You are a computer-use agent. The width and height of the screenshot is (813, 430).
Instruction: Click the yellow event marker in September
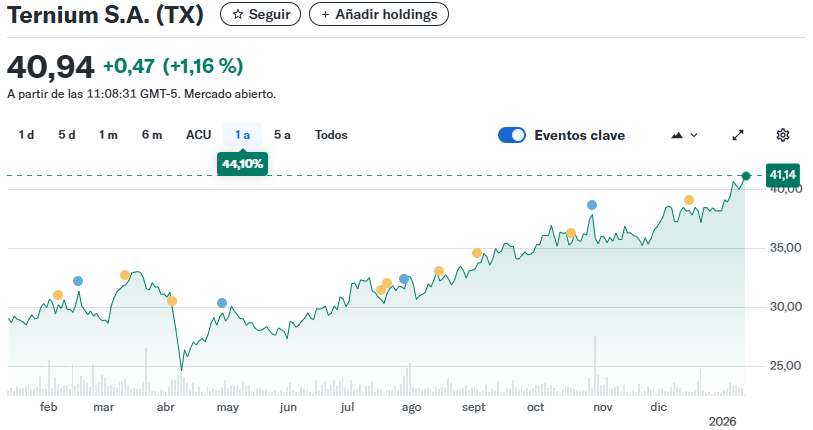[x=477, y=253]
